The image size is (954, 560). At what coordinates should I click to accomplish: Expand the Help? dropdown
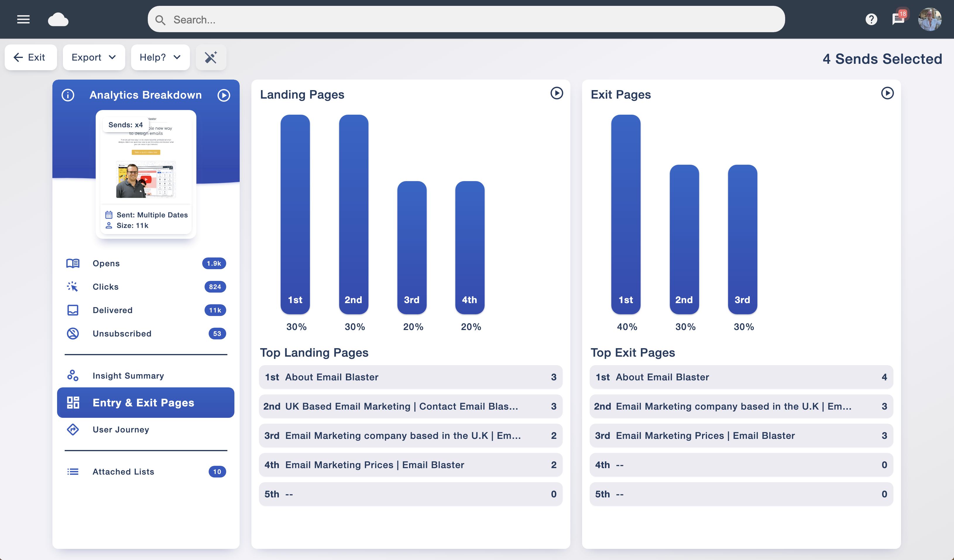point(160,57)
